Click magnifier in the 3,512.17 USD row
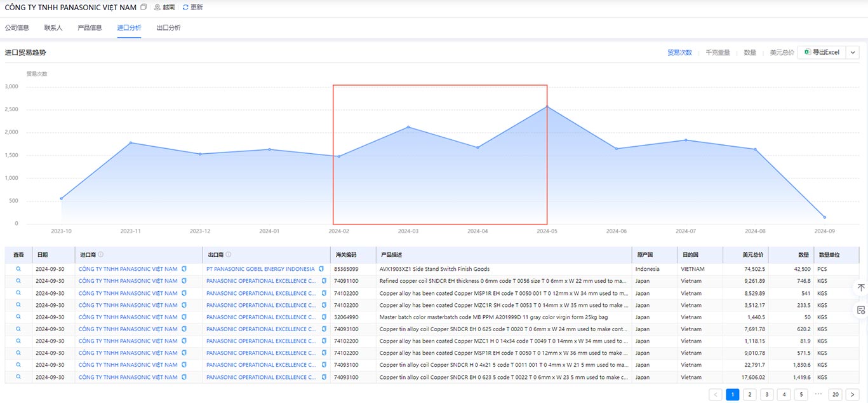The height and width of the screenshot is (403, 868). pos(18,305)
